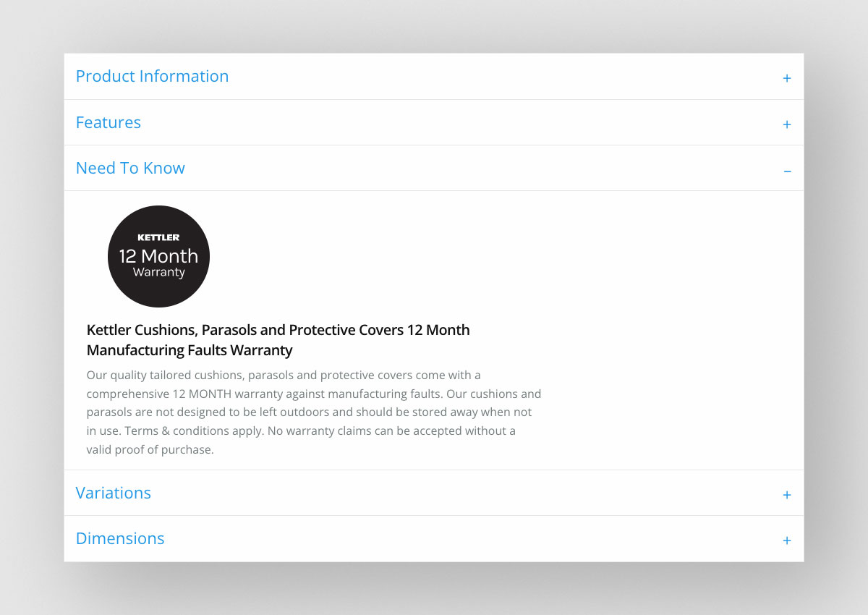Open the Variations section heading
The image size is (868, 615).
pyautogui.click(x=114, y=493)
